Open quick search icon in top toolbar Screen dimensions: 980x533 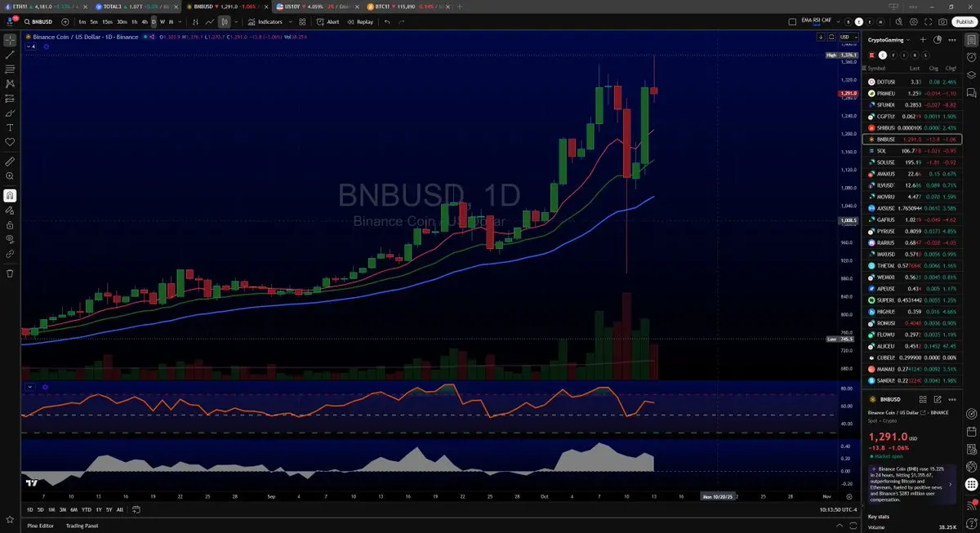[898, 22]
